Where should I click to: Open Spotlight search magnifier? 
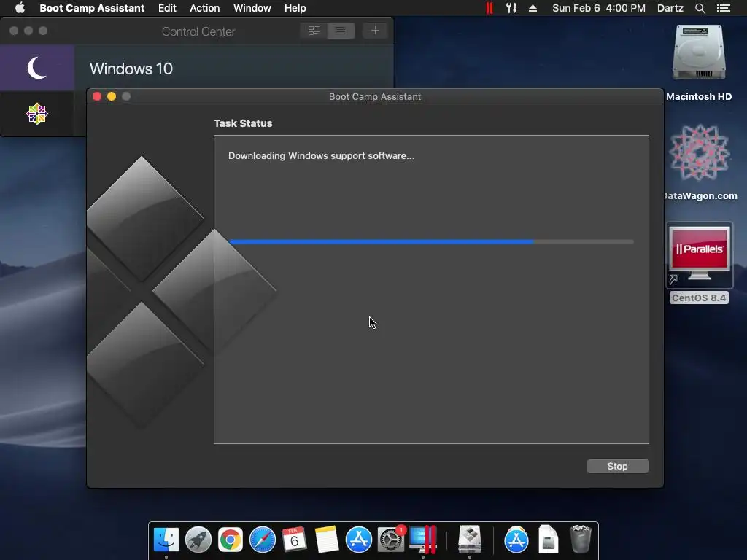700,8
